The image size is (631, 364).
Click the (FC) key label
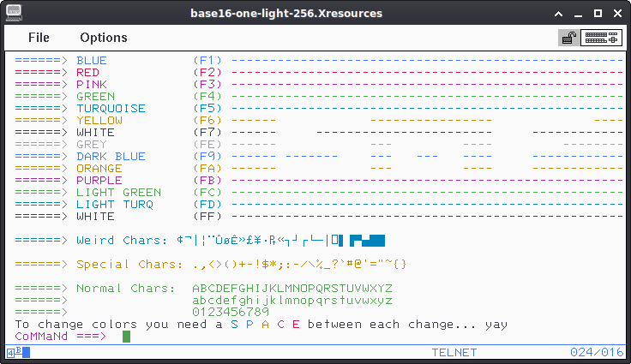coord(207,192)
